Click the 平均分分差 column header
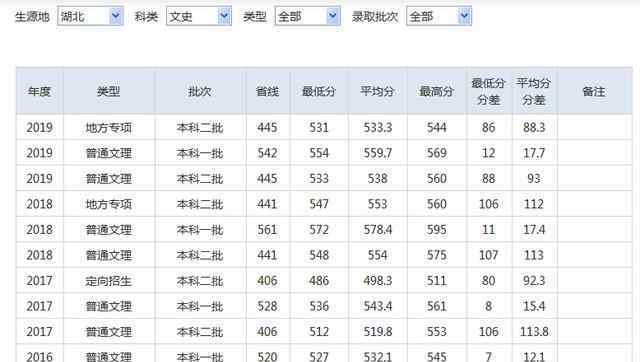Screen dimensions: 640x362 (x=534, y=91)
